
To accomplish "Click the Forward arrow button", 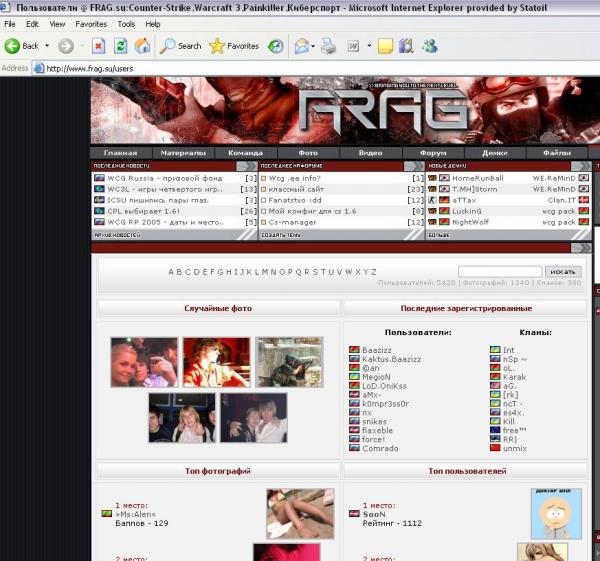I will pyautogui.click(x=66, y=46).
